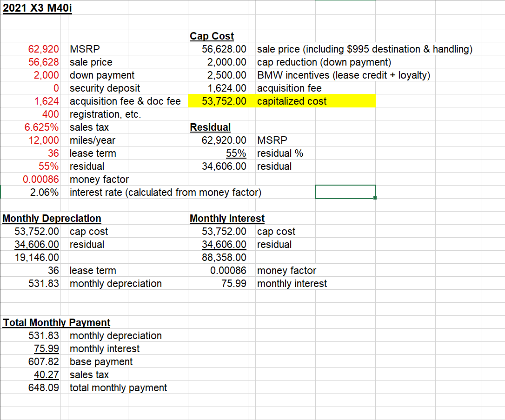Select the base payment value 607.82

(44, 361)
